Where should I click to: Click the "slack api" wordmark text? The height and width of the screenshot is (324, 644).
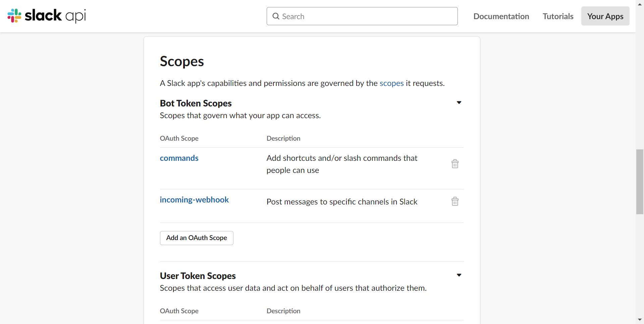click(x=55, y=15)
